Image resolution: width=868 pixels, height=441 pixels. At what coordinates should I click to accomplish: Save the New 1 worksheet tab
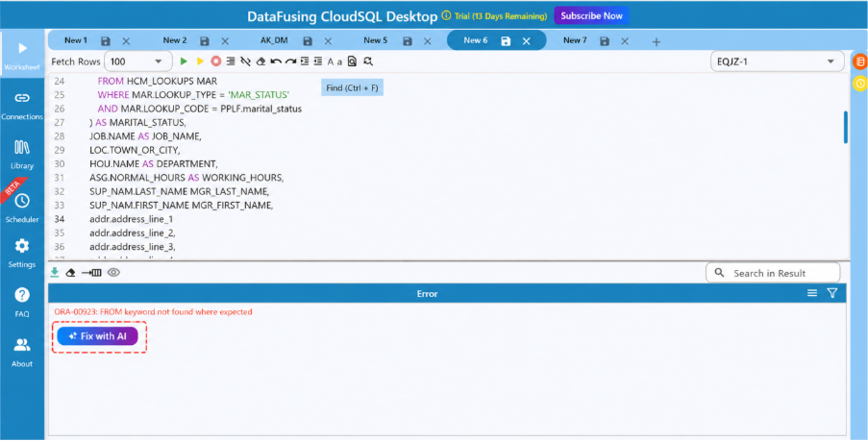(x=106, y=41)
